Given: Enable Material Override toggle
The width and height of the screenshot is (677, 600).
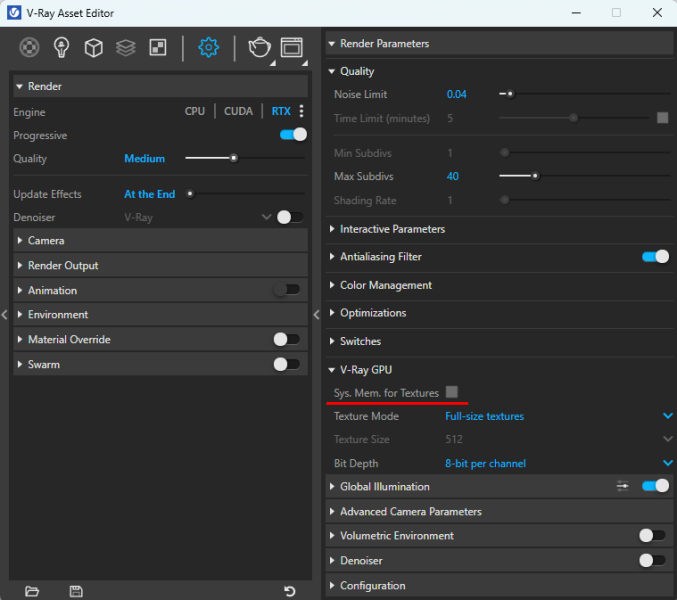Looking at the screenshot, I should pyautogui.click(x=287, y=339).
